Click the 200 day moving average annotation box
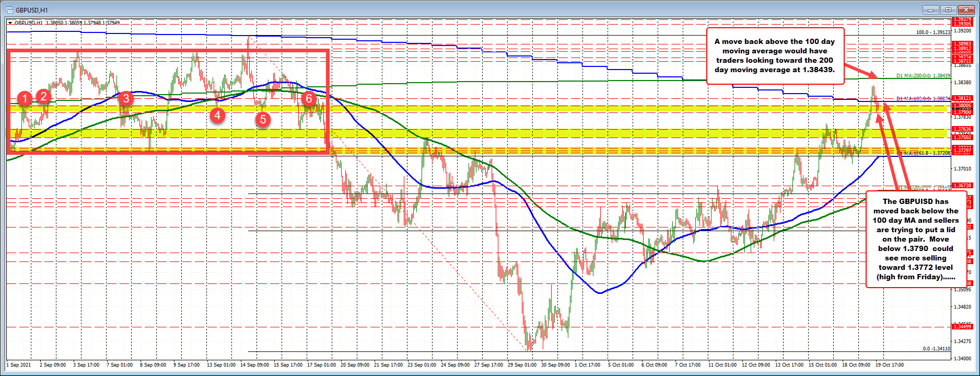The image size is (980, 376). (x=775, y=55)
